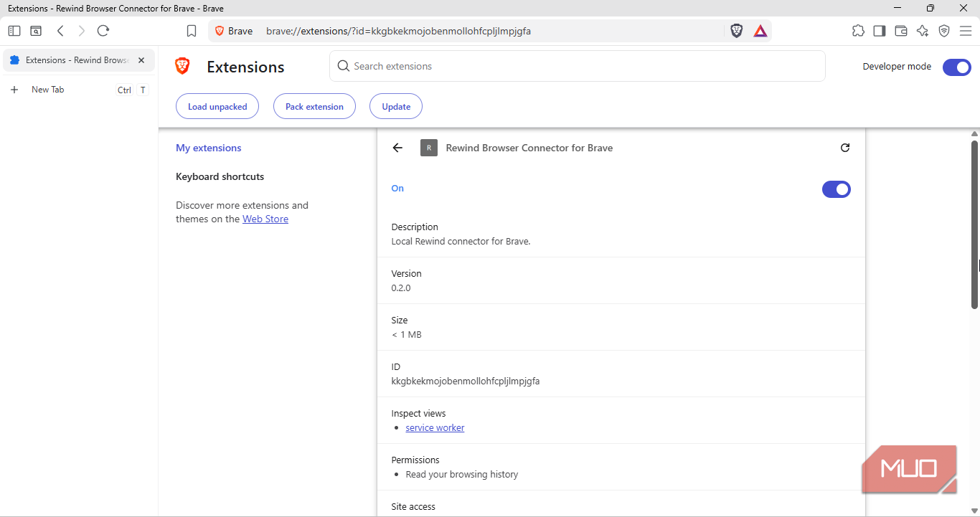This screenshot has height=517, width=980.
Task: Open Brave Rewards triangle icon
Action: tap(760, 31)
